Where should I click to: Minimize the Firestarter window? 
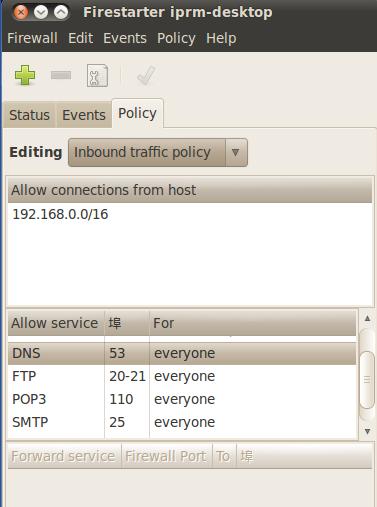point(41,12)
